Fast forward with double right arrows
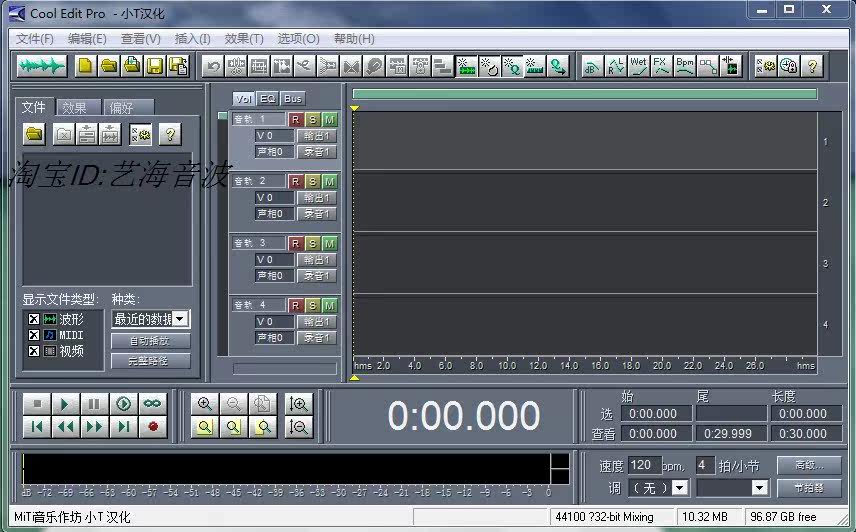856x532 pixels. [94, 427]
